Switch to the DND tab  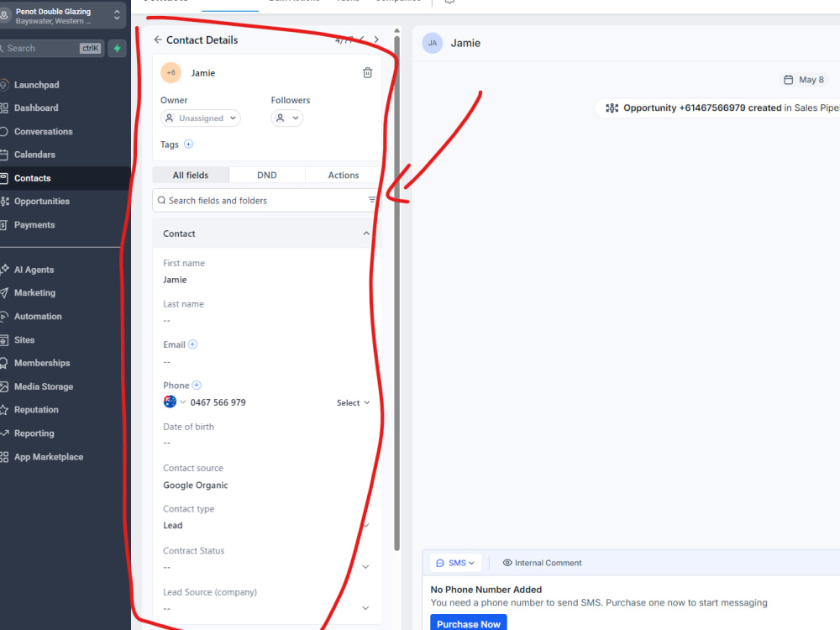point(267,176)
